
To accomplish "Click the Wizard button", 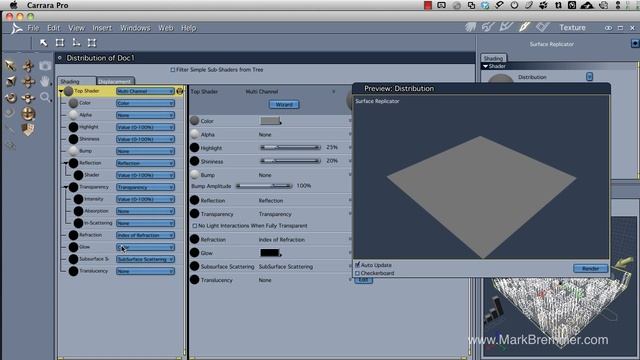I will coord(284,104).
